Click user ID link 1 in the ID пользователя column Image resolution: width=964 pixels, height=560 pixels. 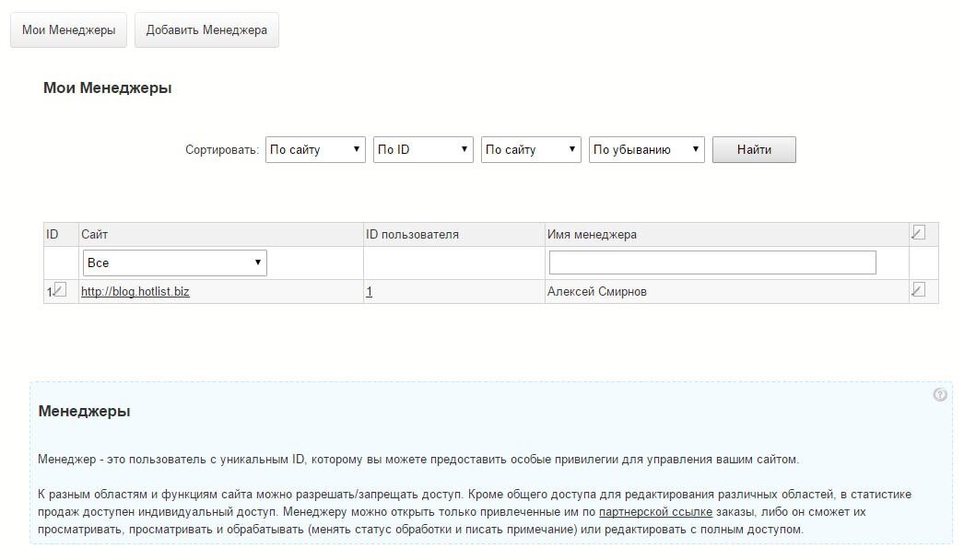click(x=370, y=292)
